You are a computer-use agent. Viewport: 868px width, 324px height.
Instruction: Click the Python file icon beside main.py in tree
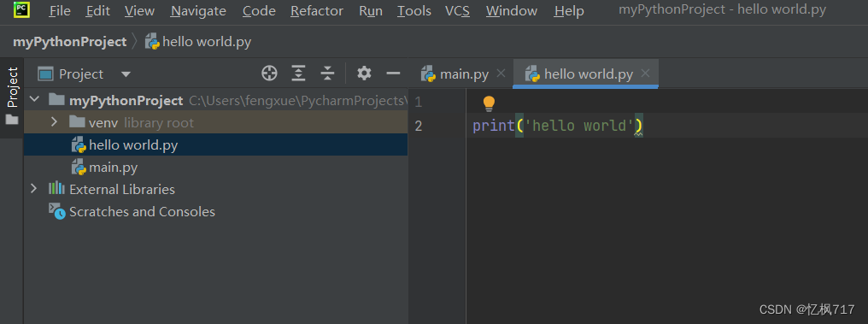pos(79,168)
